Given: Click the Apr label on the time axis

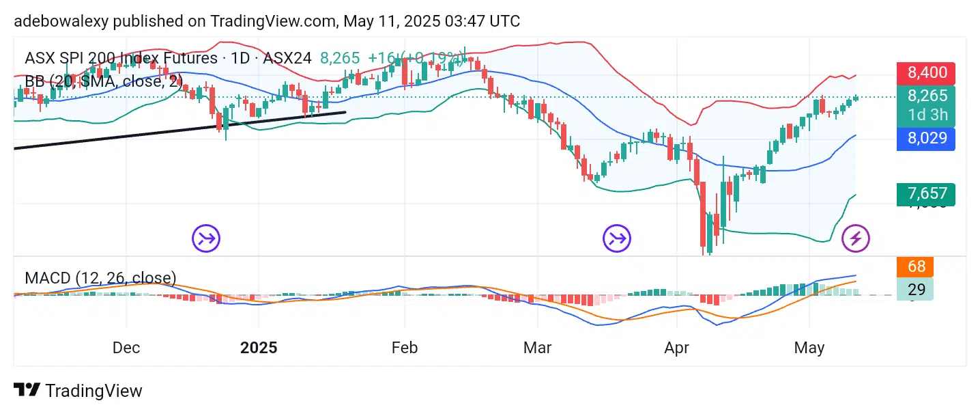Looking at the screenshot, I should [676, 348].
